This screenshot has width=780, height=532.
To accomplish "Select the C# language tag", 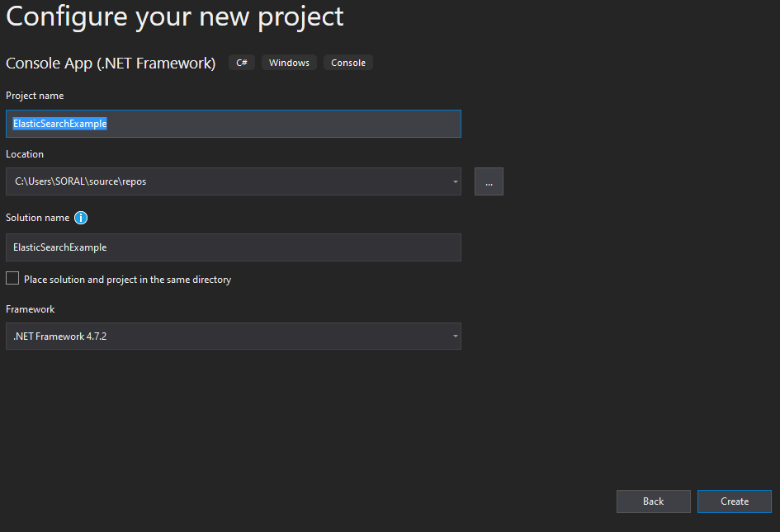I will pyautogui.click(x=242, y=63).
